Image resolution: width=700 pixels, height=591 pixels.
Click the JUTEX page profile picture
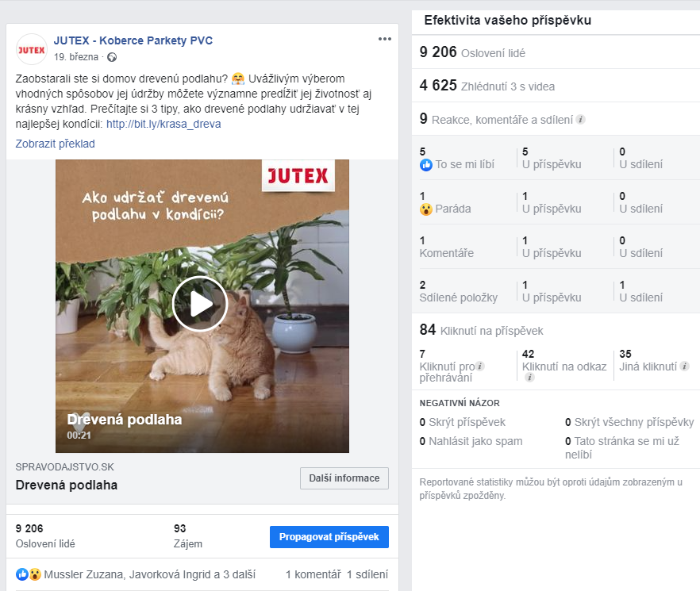tap(31, 49)
